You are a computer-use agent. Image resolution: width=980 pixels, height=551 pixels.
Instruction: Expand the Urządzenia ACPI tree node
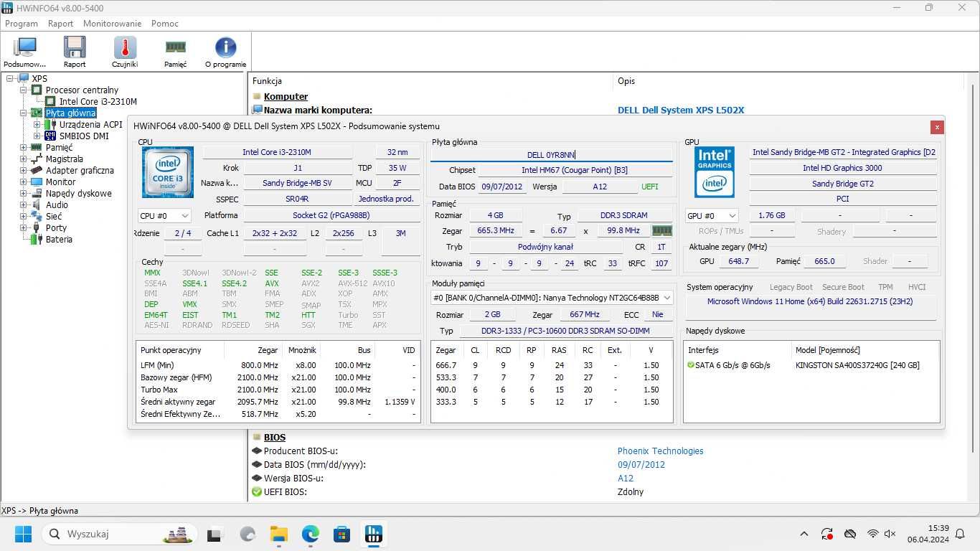(x=37, y=125)
